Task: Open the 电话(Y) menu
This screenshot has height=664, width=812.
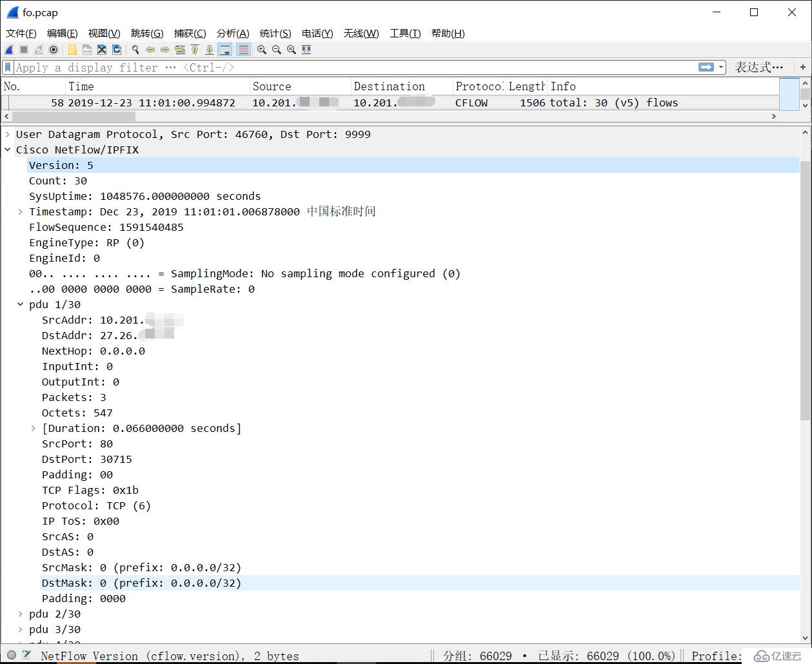Action: [317, 34]
